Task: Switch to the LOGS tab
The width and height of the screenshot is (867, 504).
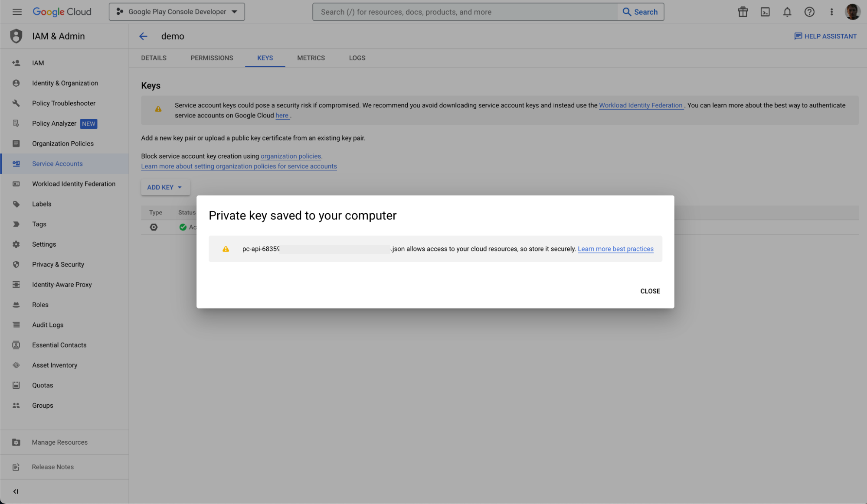Action: pos(357,58)
